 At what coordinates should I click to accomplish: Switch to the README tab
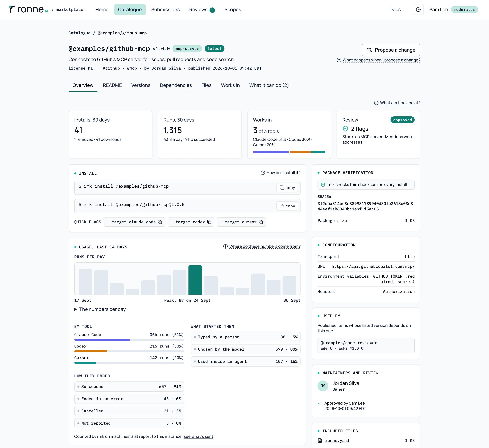point(112,85)
